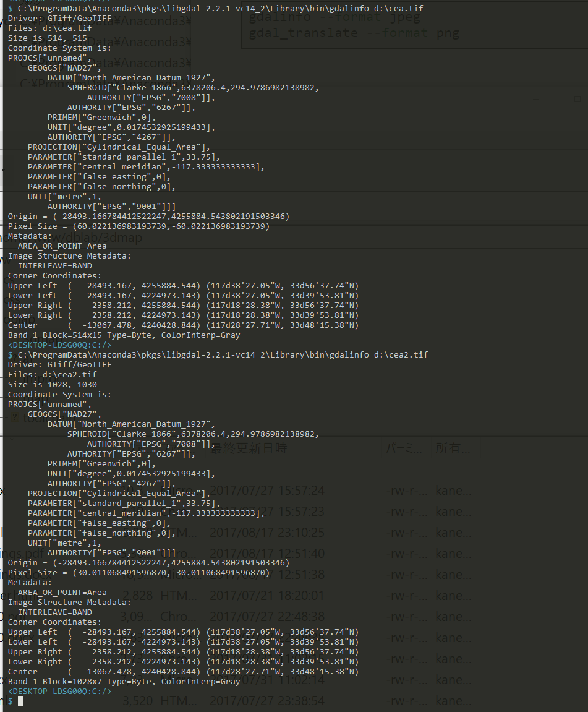Click the question mark icon beside tool

pyautogui.click(x=15, y=417)
